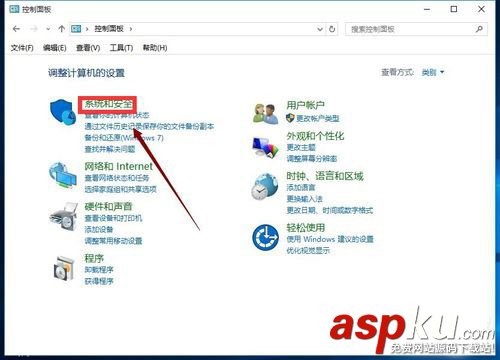This screenshot has width=500, height=360.
Task: Open 查找并解决问题 link
Action: (110, 149)
